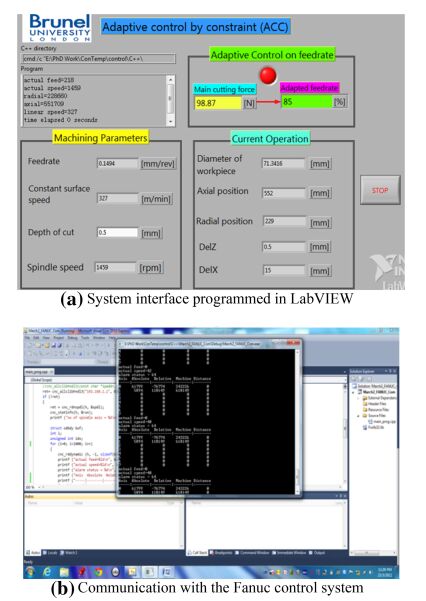Screen dimensions: 426x601
Task: Click the DelX field showing 15
Action: 284,270
